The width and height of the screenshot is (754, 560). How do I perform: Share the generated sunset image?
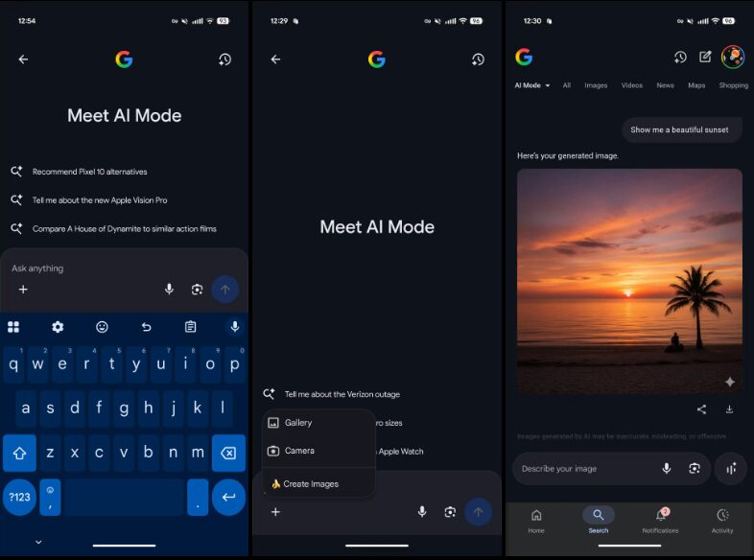point(701,409)
